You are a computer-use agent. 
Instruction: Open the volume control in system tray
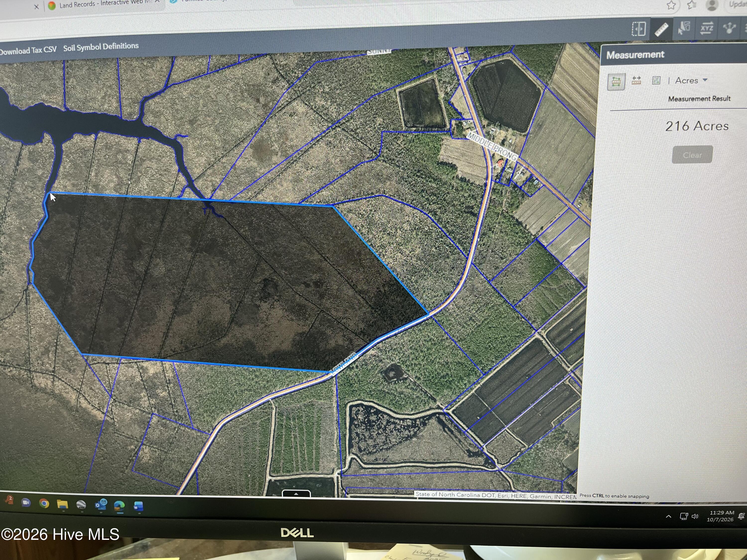(x=695, y=516)
